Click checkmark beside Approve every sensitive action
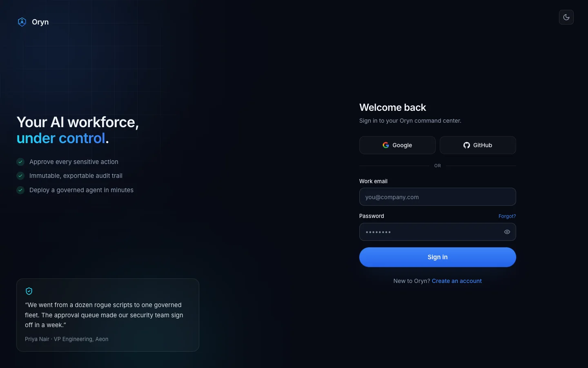This screenshot has width=588, height=368. (x=20, y=162)
